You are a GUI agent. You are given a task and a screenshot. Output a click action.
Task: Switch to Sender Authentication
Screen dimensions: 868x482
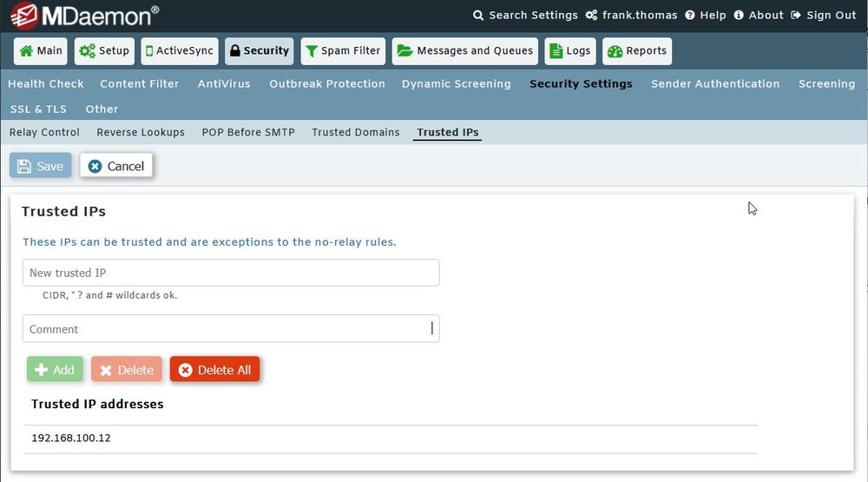click(x=715, y=83)
